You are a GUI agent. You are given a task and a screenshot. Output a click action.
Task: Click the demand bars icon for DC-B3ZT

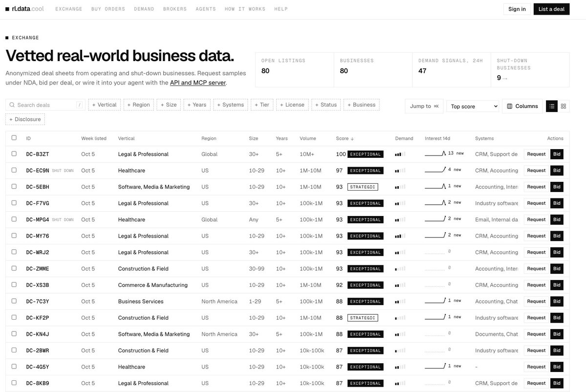(400, 154)
